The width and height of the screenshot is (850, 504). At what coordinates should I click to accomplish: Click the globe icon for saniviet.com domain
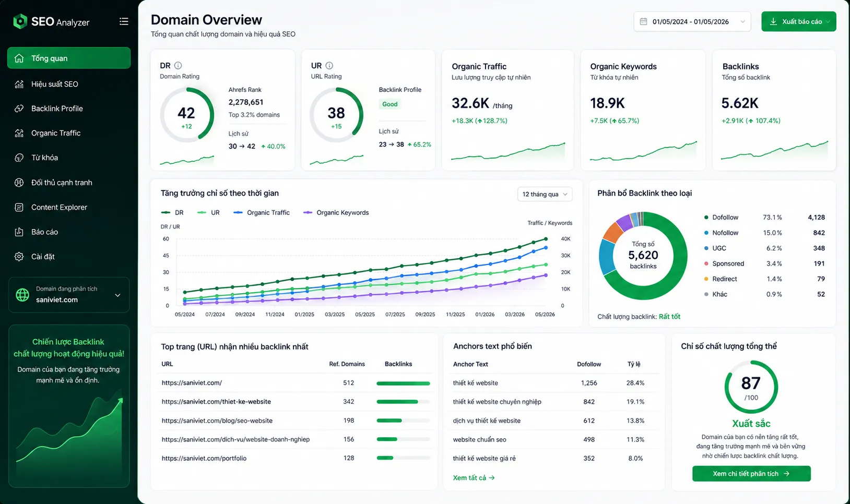[22, 295]
